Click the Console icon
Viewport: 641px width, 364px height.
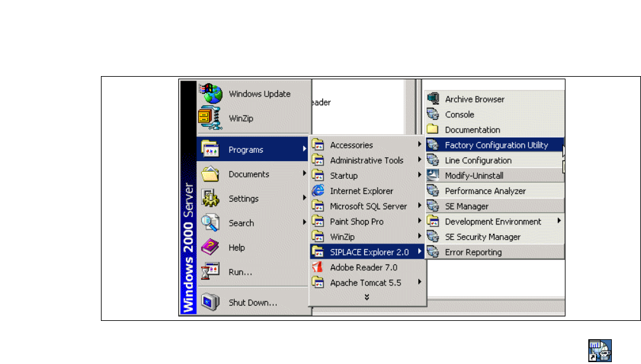(x=433, y=114)
